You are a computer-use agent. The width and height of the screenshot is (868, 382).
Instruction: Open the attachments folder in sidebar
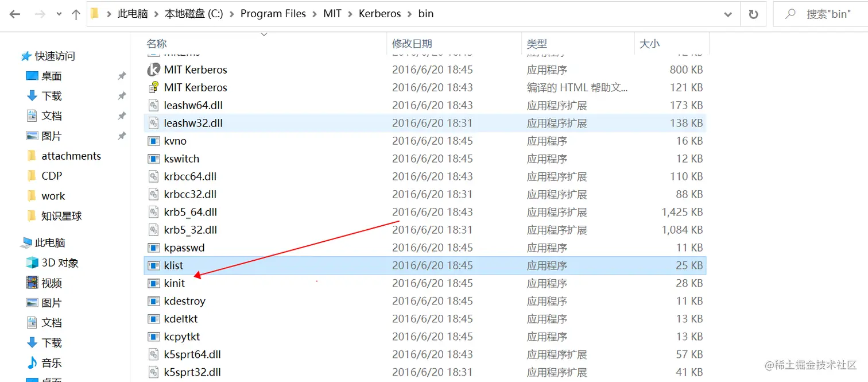click(x=71, y=156)
